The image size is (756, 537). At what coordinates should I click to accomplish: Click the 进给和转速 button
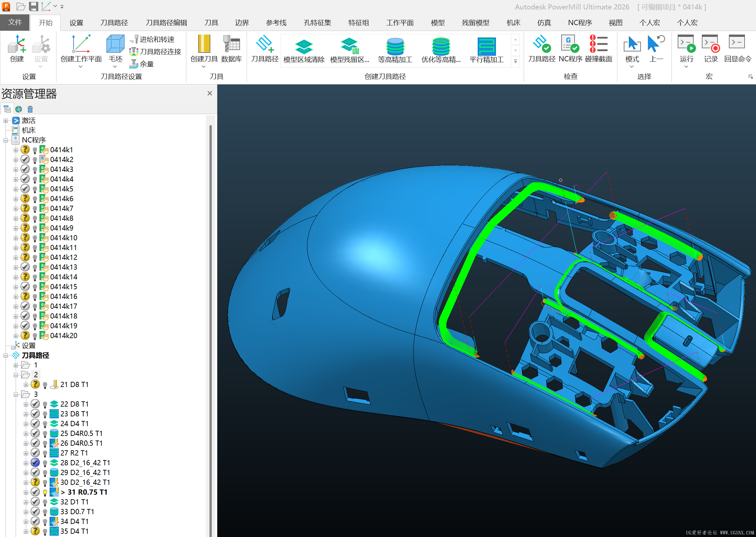pyautogui.click(x=152, y=39)
